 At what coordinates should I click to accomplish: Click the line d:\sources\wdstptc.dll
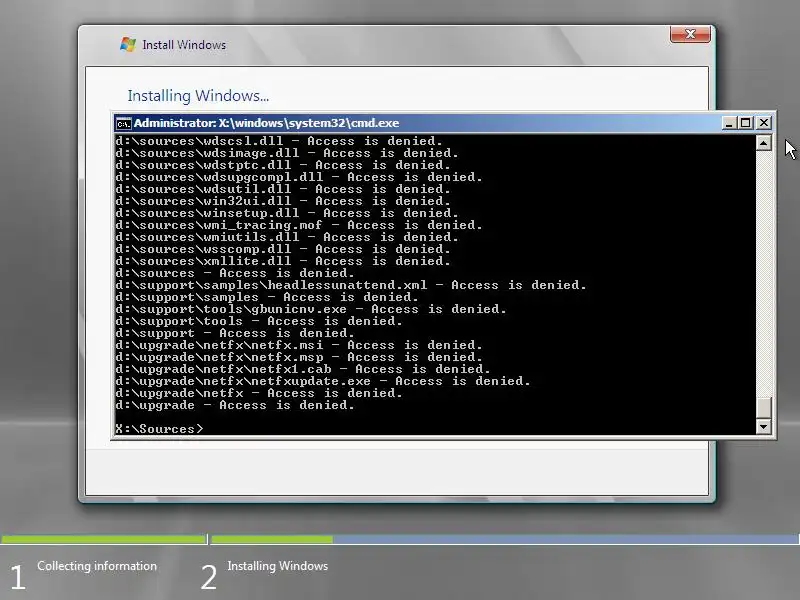(283, 165)
